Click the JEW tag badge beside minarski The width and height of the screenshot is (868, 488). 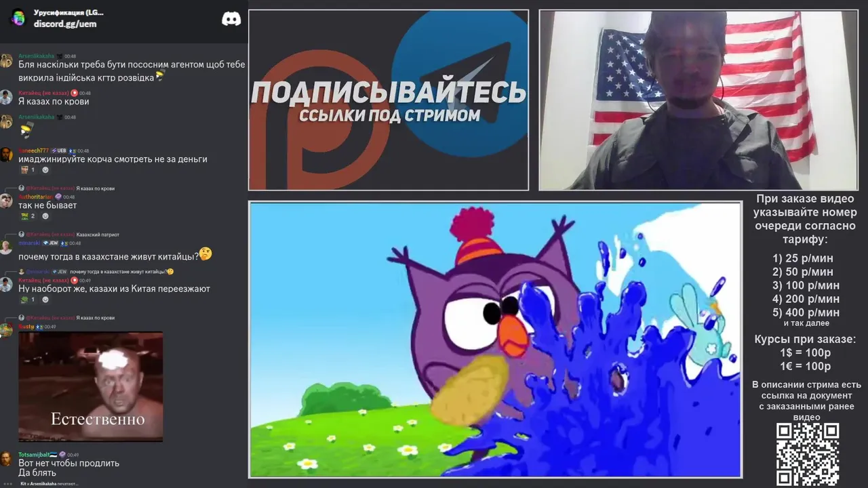52,243
